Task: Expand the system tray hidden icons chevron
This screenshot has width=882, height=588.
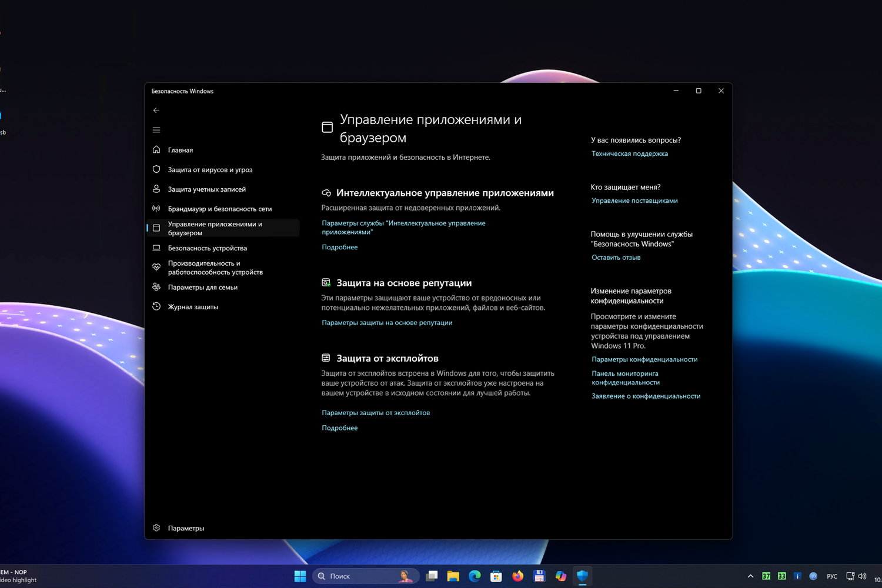Action: point(750,576)
